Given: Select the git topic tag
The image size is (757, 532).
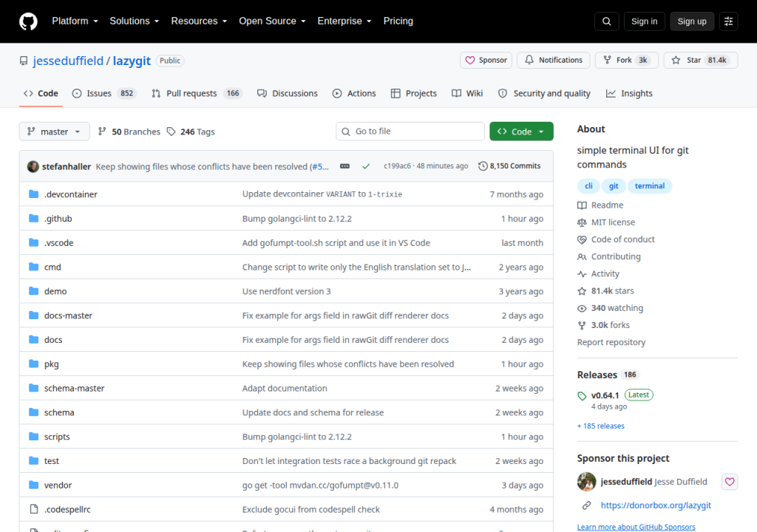Looking at the screenshot, I should pos(614,186).
